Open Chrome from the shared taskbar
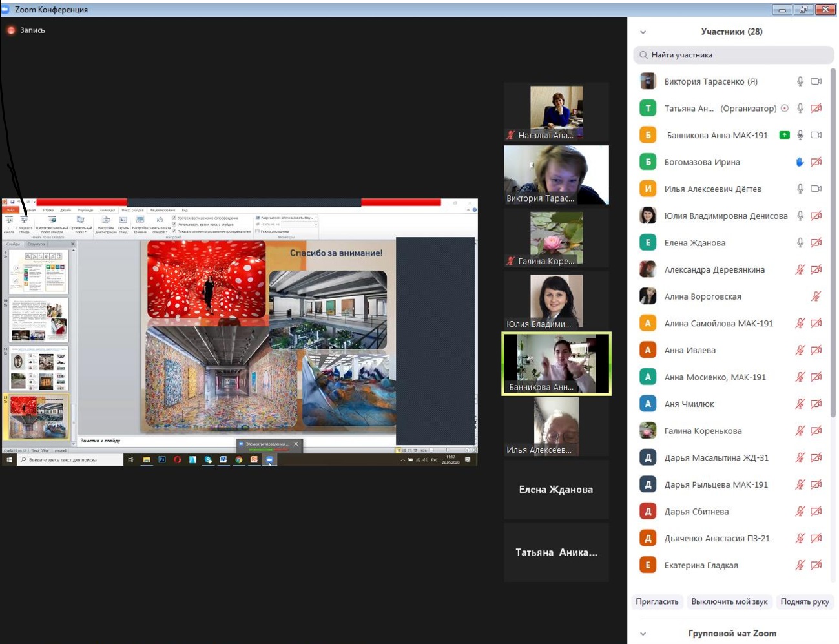The height and width of the screenshot is (644, 839). pyautogui.click(x=239, y=460)
